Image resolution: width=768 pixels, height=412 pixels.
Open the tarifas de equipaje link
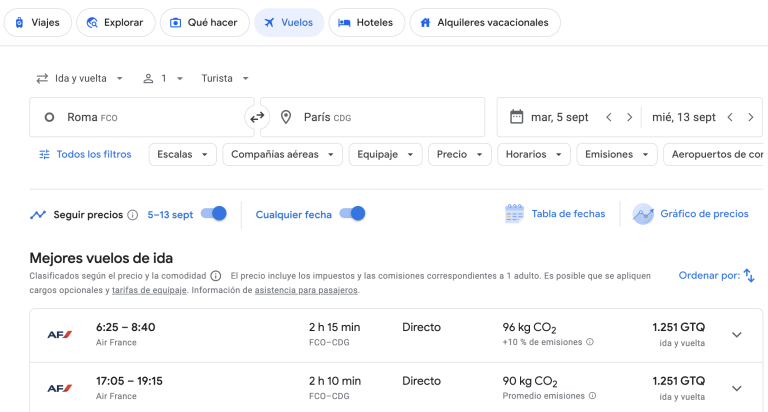coord(149,291)
